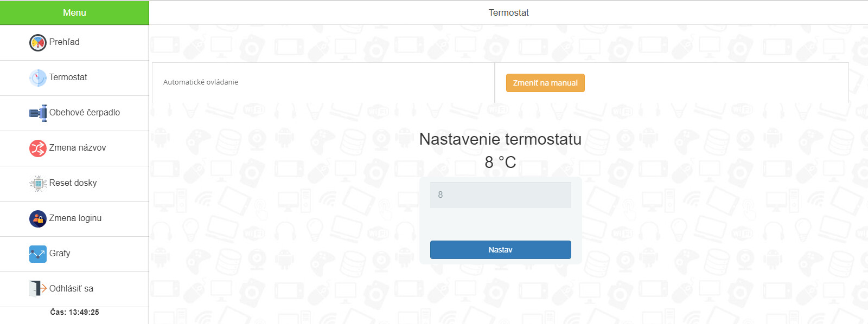
Task: Log out via the Odhlásiť sa label
Action: 71,289
